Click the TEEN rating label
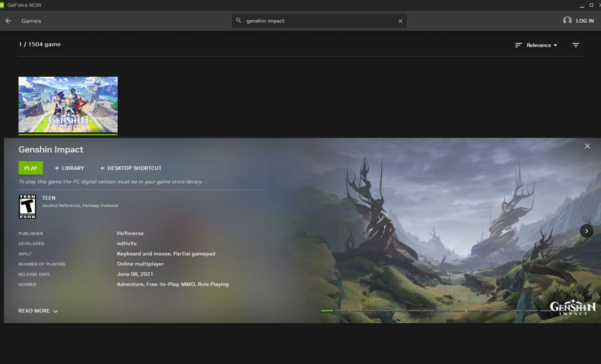 pyautogui.click(x=49, y=198)
